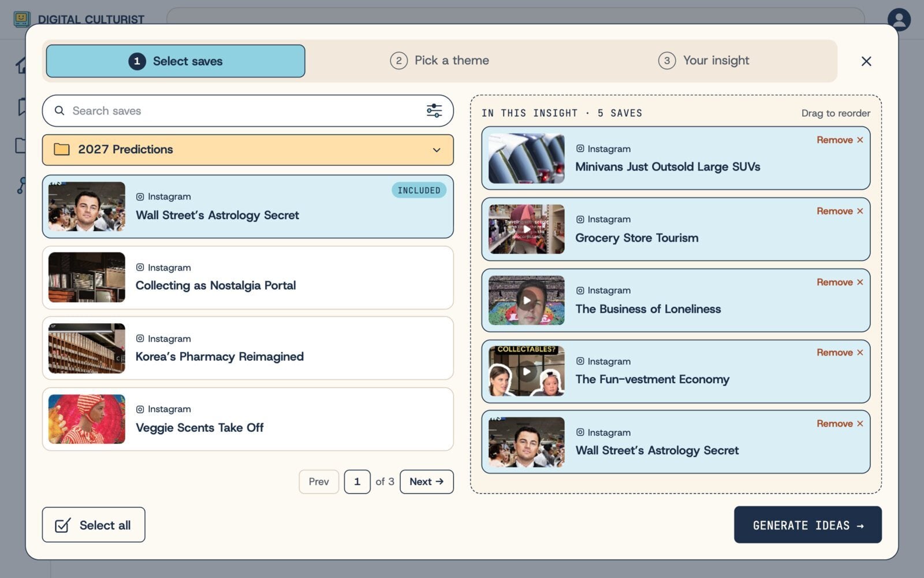Click the Prev page button
Viewport: 924px width, 578px height.
click(x=319, y=481)
